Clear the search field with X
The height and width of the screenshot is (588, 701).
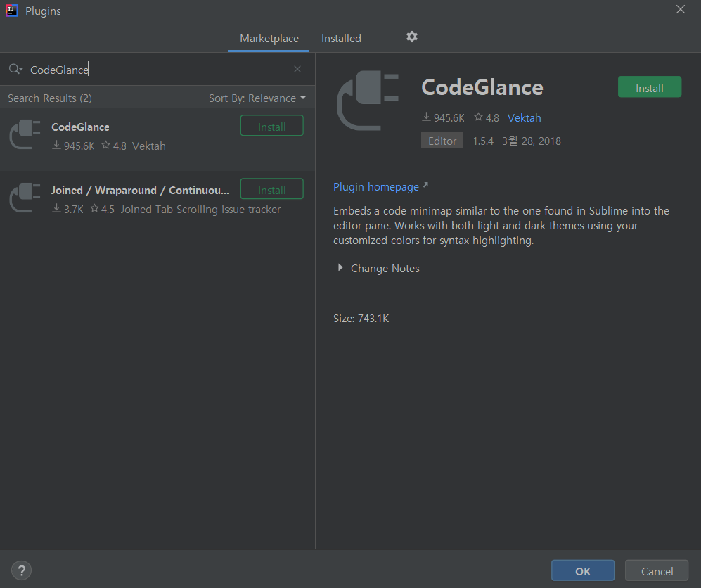[297, 69]
